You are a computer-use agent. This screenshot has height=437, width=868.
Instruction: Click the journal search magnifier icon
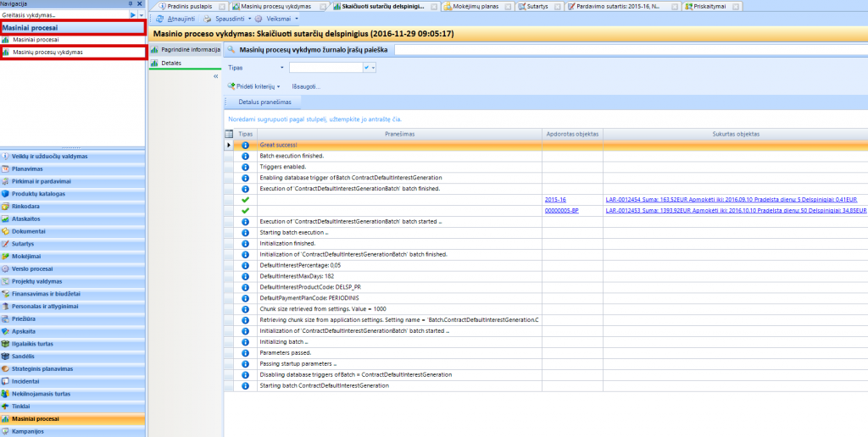pos(231,49)
